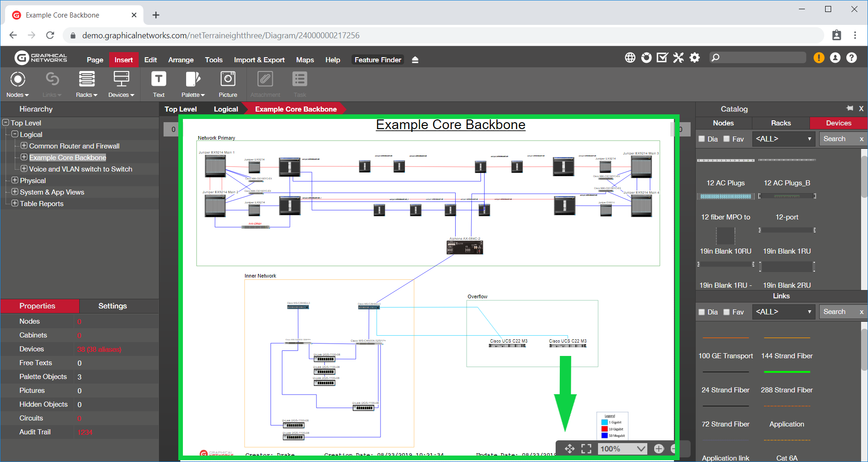Screen dimensions: 868x462
Task: Open the Arrange menu
Action: click(x=181, y=60)
